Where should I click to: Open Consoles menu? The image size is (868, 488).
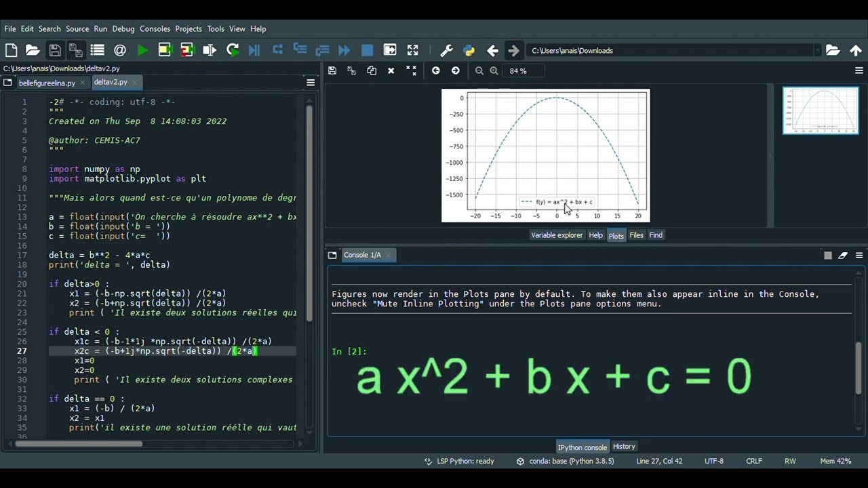pyautogui.click(x=155, y=28)
